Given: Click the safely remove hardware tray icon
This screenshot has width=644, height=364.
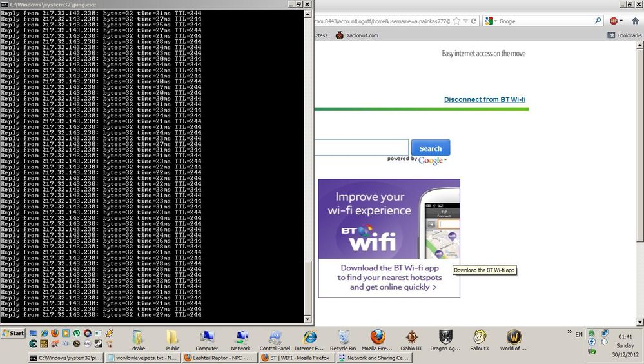Looking at the screenshot, I should click(591, 351).
